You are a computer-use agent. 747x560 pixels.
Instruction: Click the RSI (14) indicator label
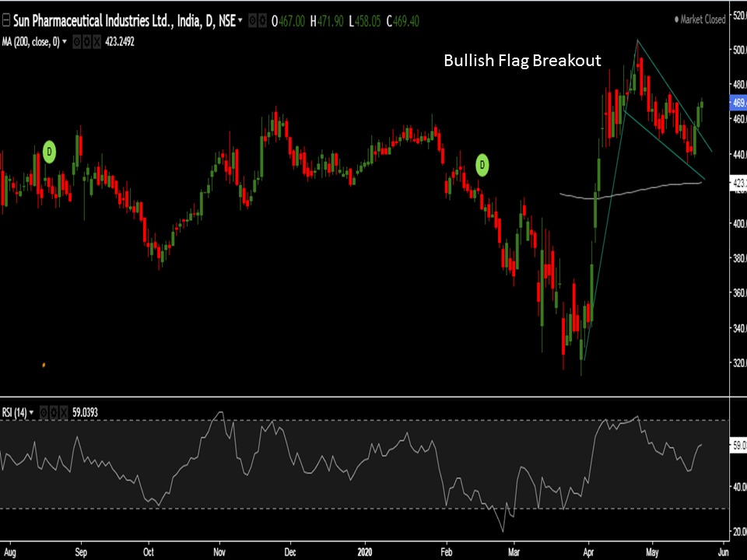pyautogui.click(x=14, y=412)
